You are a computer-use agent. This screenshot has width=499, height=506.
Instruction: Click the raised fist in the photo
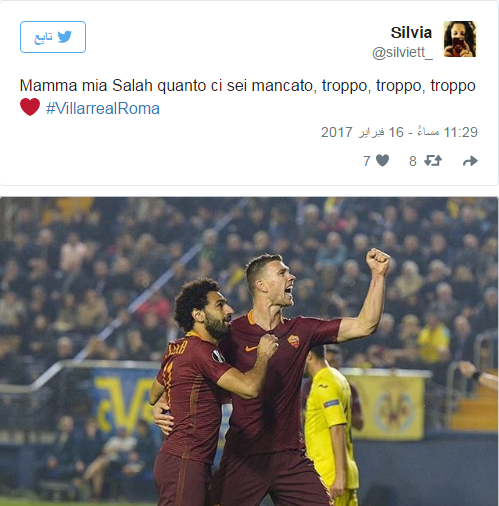pyautogui.click(x=378, y=262)
